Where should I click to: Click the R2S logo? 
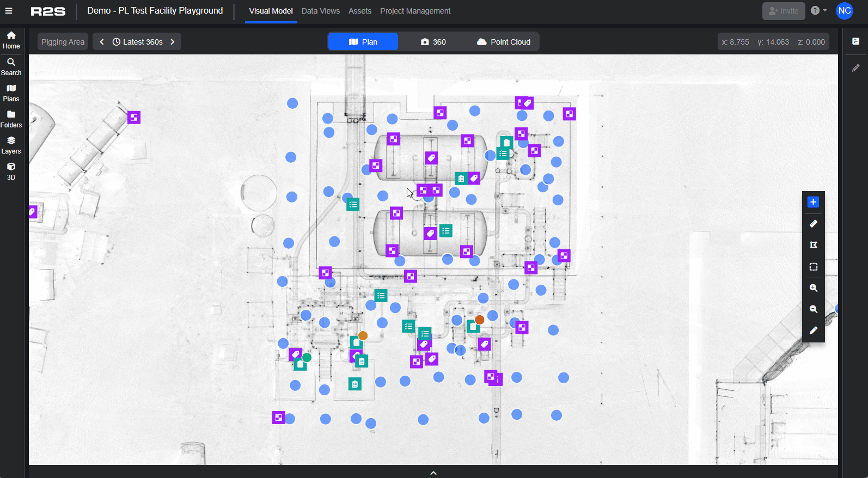tap(48, 11)
